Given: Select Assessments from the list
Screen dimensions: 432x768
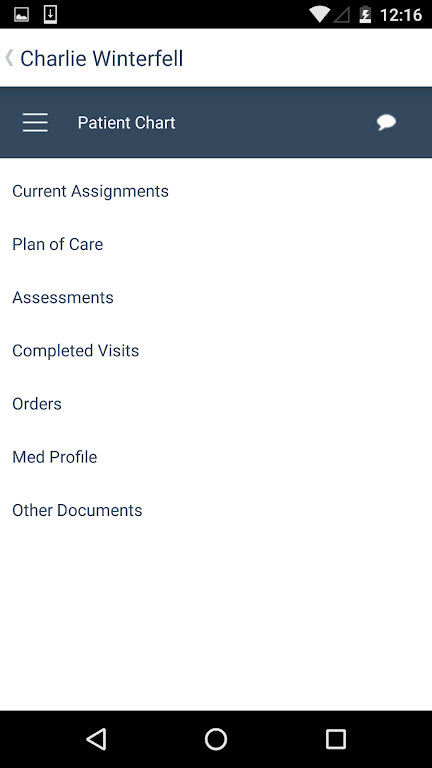Looking at the screenshot, I should point(216,297).
